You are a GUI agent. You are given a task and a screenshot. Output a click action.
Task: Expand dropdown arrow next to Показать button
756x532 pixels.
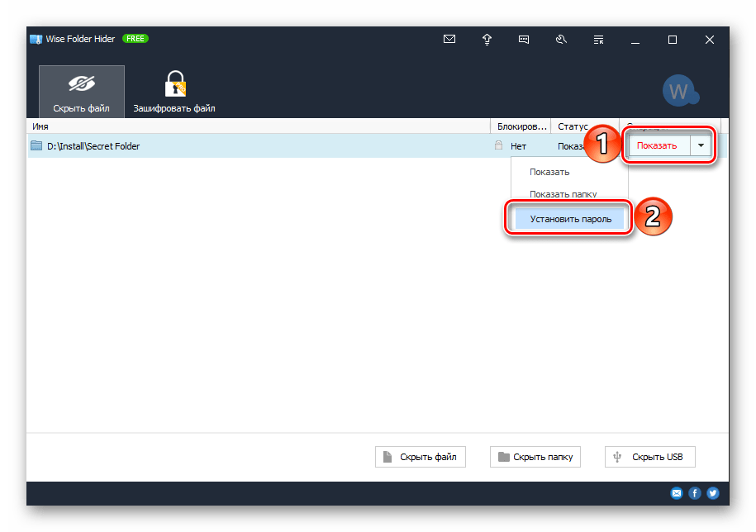(701, 145)
